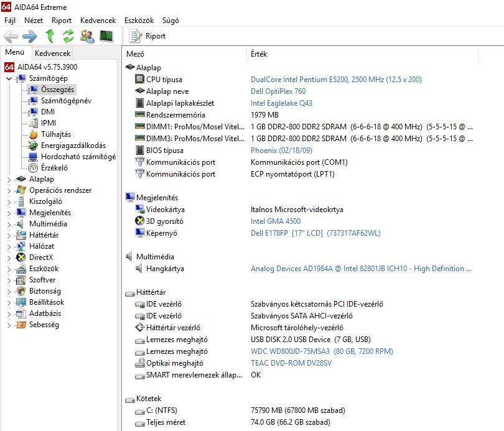Open the DualCore Intel Pentium E5200 link

tap(336, 80)
